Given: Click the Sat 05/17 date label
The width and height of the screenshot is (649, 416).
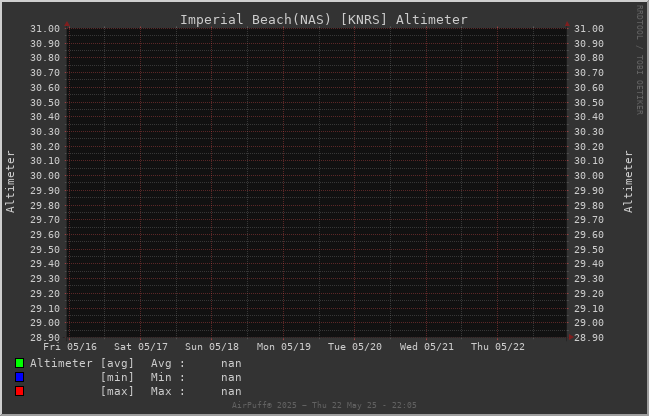Looking at the screenshot, I should 141,346.
